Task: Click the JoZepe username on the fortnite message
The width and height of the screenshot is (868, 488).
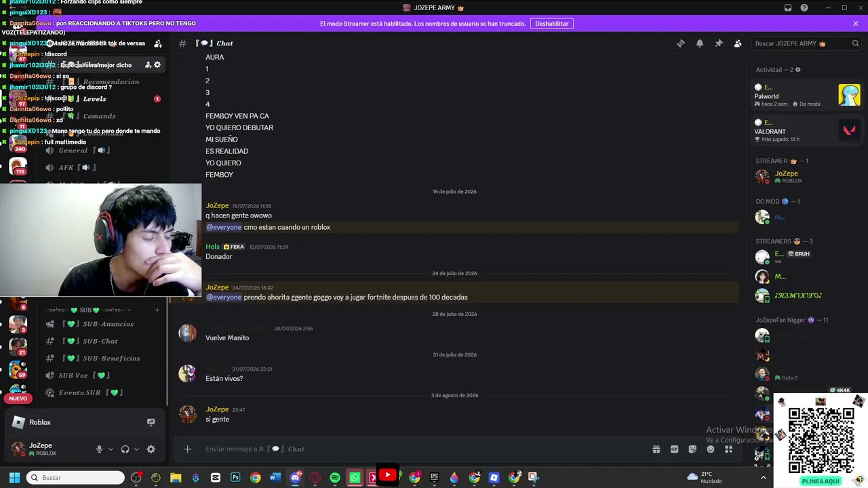Action: tap(217, 287)
